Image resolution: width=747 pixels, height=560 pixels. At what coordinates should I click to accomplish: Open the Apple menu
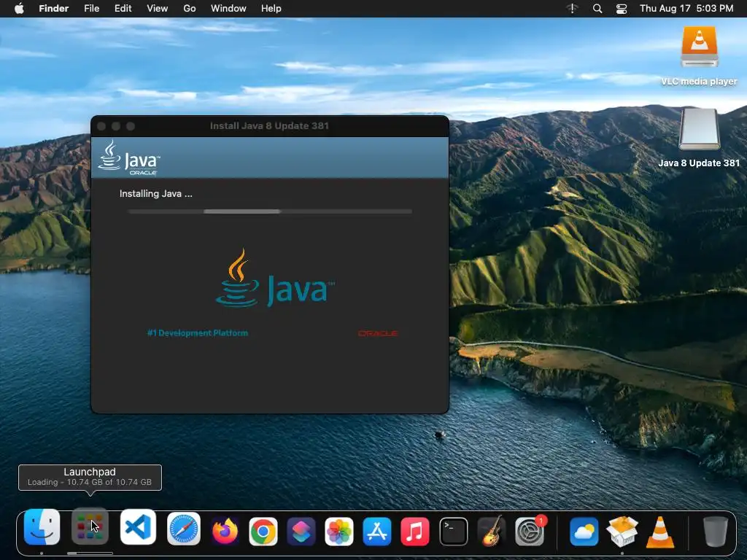click(x=19, y=9)
